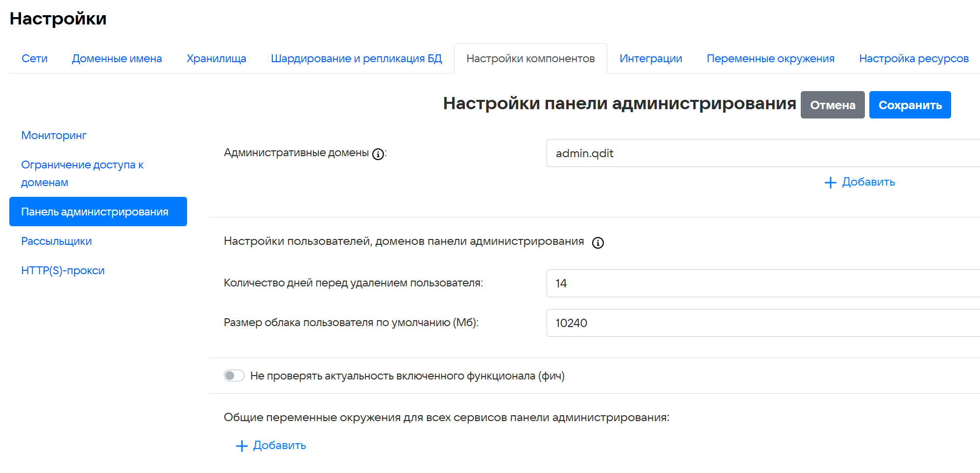The image size is (980, 473).
Task: Open Мониторинг in the sidebar
Action: [54, 136]
